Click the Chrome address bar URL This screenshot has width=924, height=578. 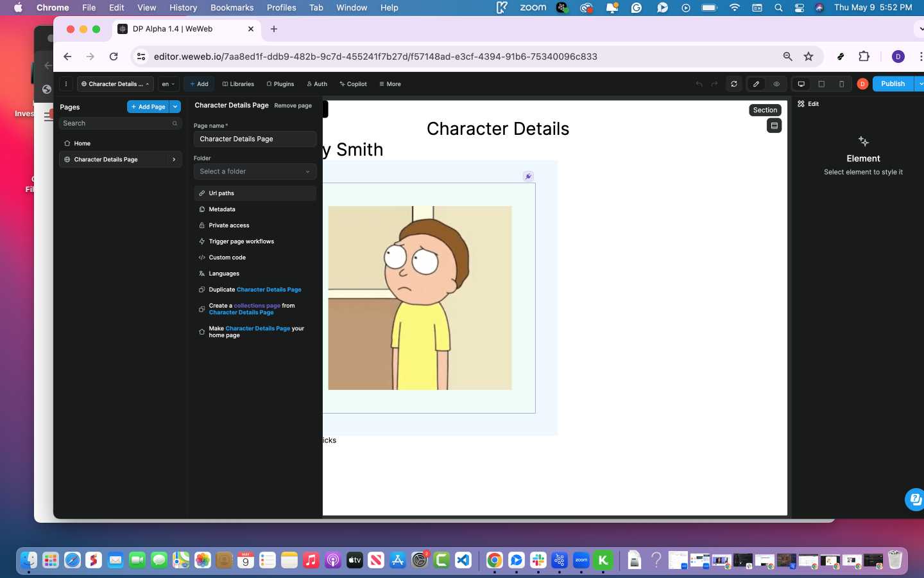pos(375,57)
